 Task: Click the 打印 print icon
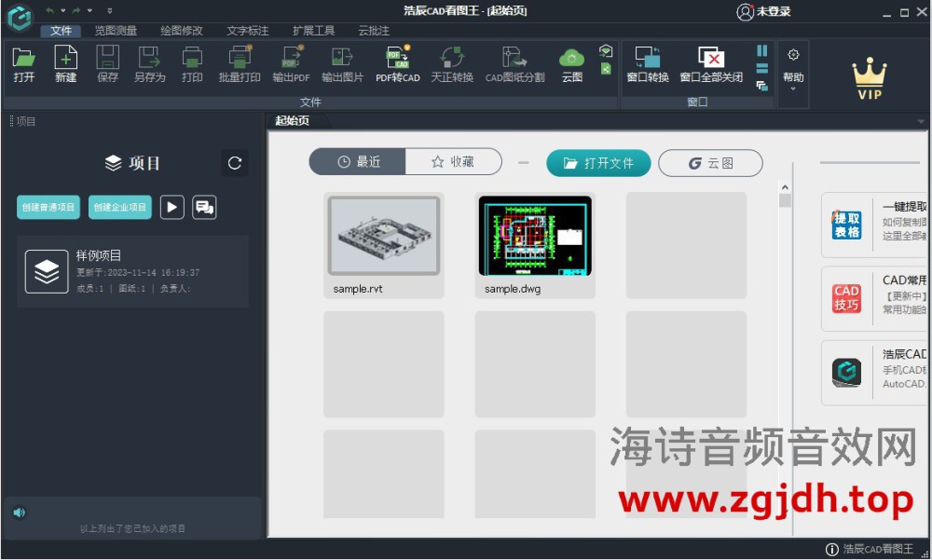(x=192, y=64)
